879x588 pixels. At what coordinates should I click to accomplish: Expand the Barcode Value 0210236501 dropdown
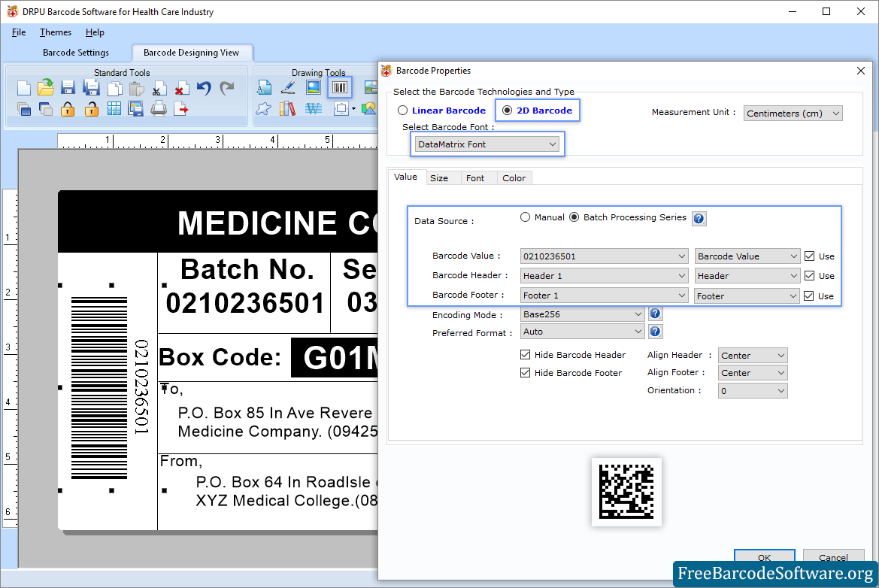[604, 256]
